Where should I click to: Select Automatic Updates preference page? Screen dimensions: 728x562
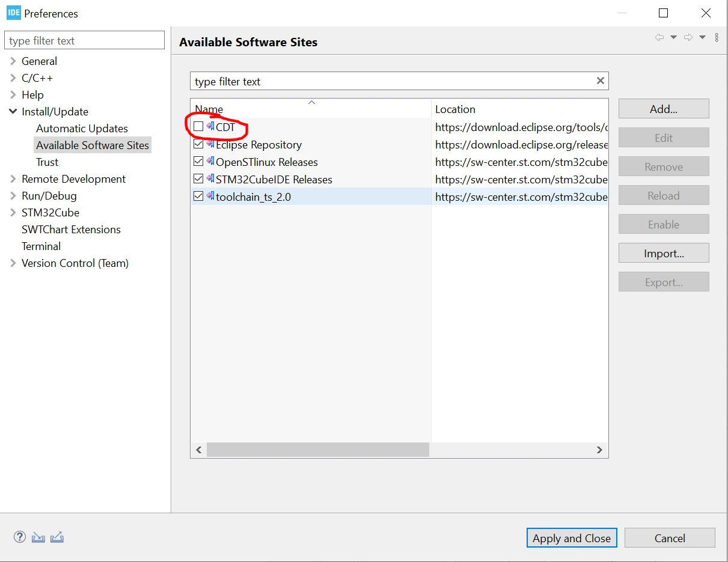pos(82,128)
